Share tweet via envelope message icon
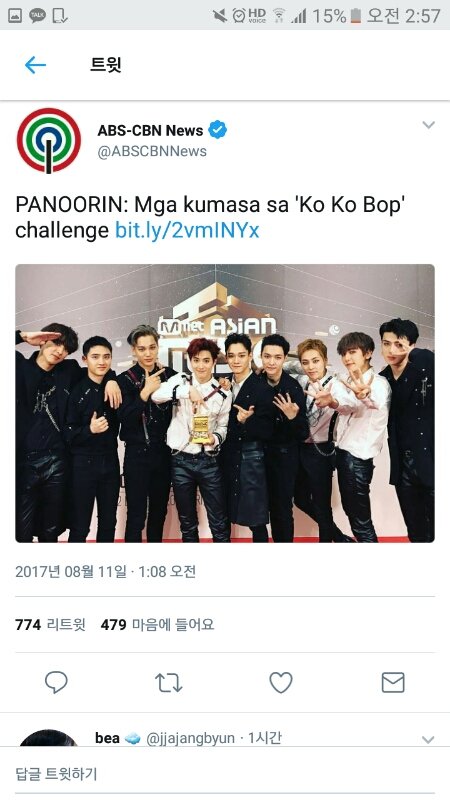The height and width of the screenshot is (800, 450). [x=393, y=683]
